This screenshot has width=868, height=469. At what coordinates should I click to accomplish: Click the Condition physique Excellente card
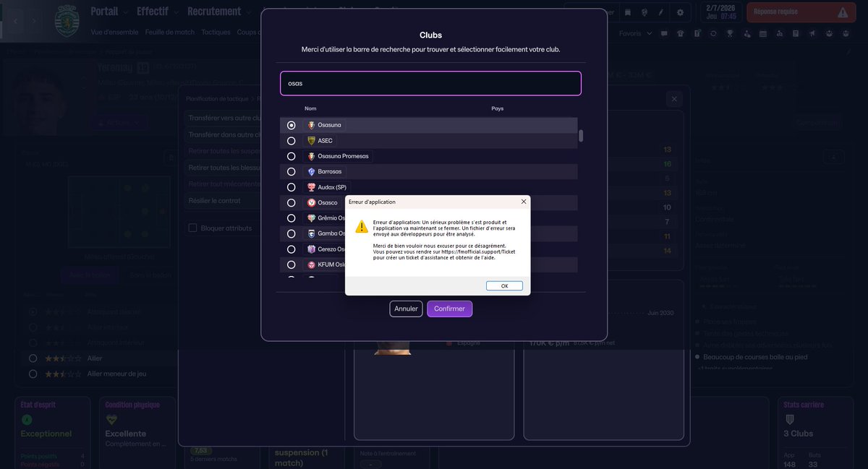click(x=137, y=432)
